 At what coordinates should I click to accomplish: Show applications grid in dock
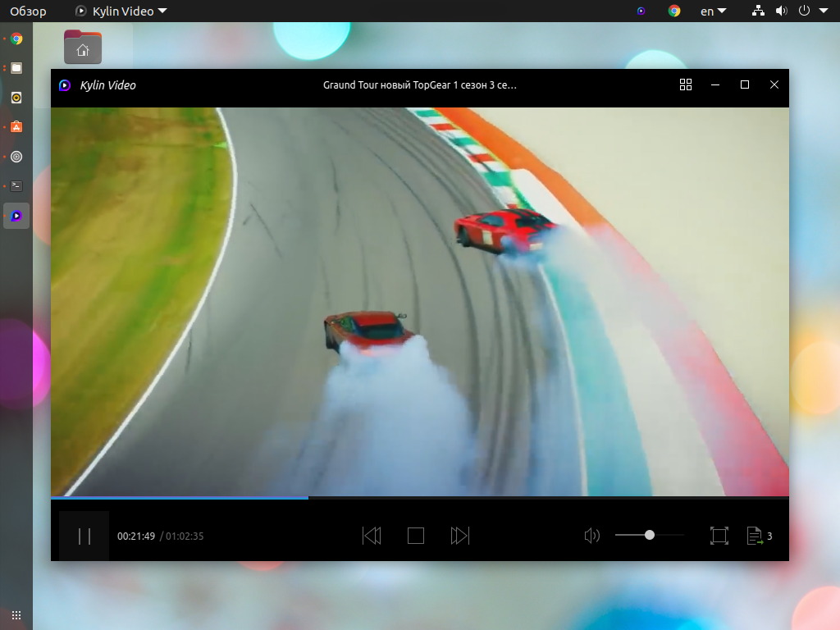click(x=16, y=615)
